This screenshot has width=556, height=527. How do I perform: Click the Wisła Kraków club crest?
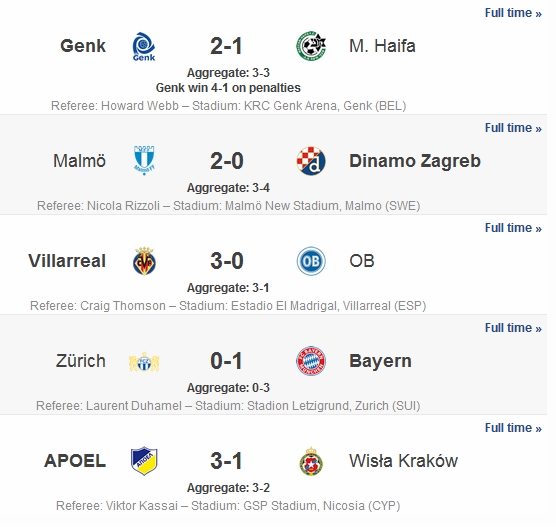(x=311, y=461)
